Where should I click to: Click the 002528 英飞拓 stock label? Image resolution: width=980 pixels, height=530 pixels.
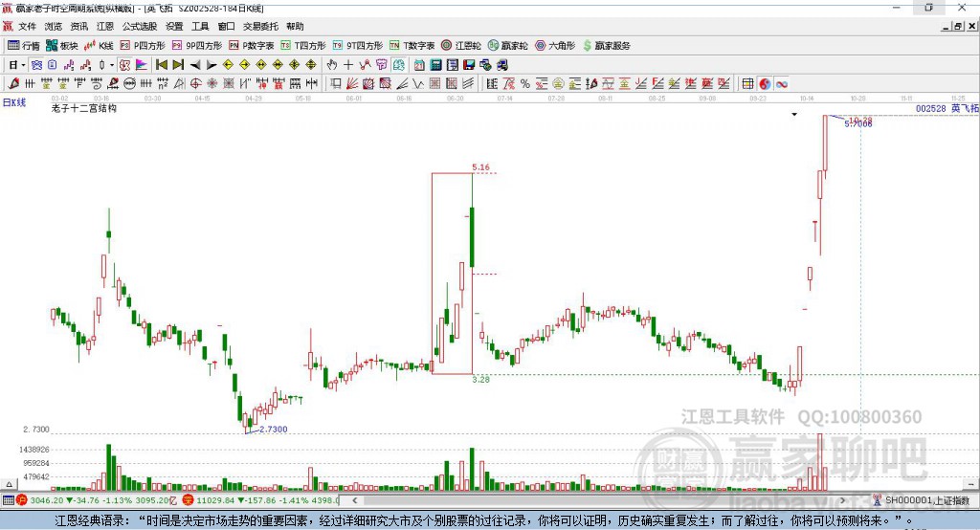point(947,109)
